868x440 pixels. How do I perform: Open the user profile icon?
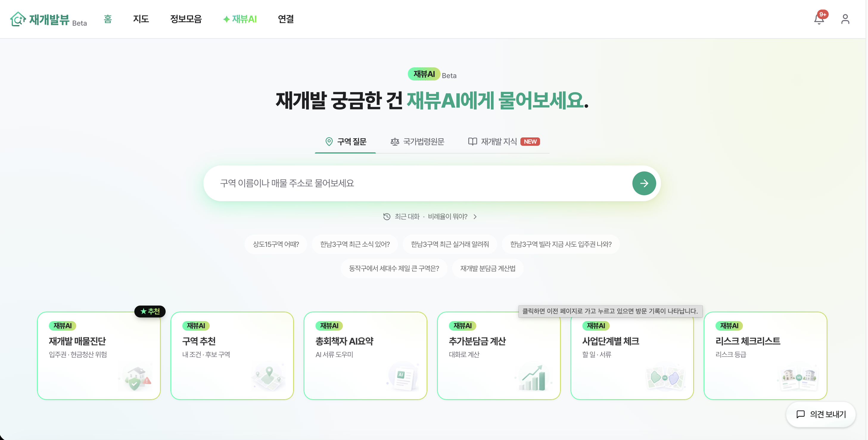pos(845,19)
